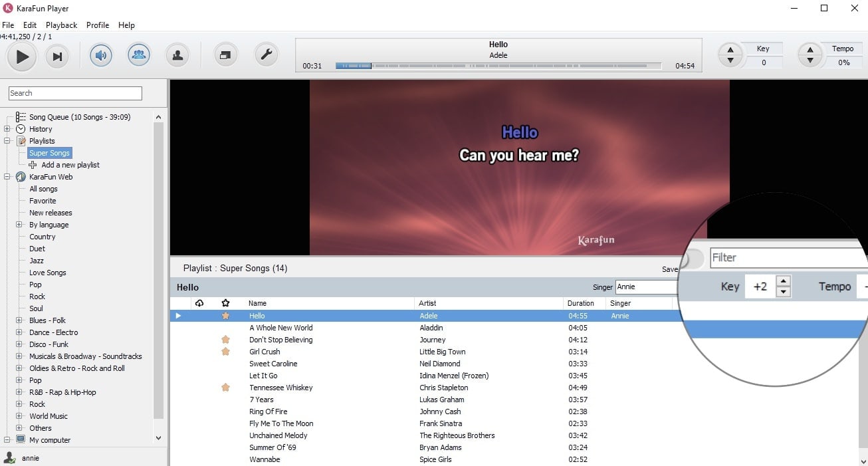Screen dimensions: 868x466
Task: Click the My computer monitor icon
Action: (21, 440)
